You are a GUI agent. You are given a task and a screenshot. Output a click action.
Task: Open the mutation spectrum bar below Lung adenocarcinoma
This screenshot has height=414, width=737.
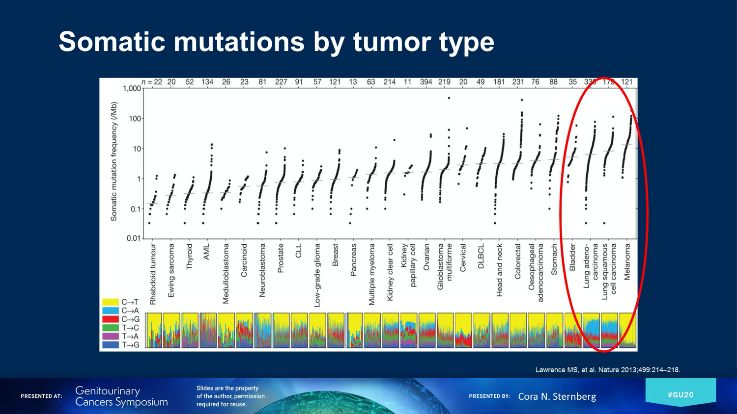tap(591, 330)
